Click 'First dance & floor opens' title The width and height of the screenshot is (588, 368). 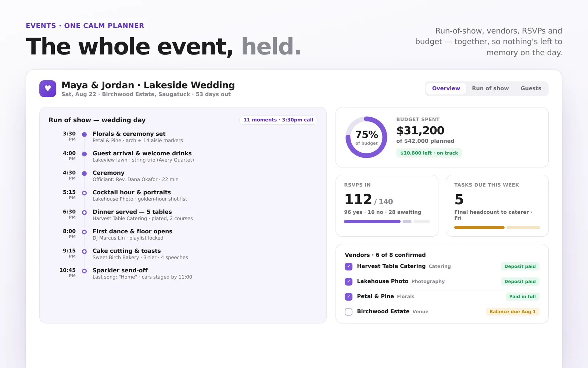point(132,231)
